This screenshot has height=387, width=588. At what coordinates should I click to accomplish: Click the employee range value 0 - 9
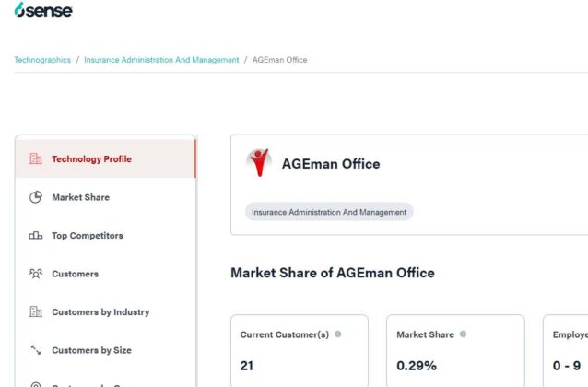pyautogui.click(x=566, y=366)
